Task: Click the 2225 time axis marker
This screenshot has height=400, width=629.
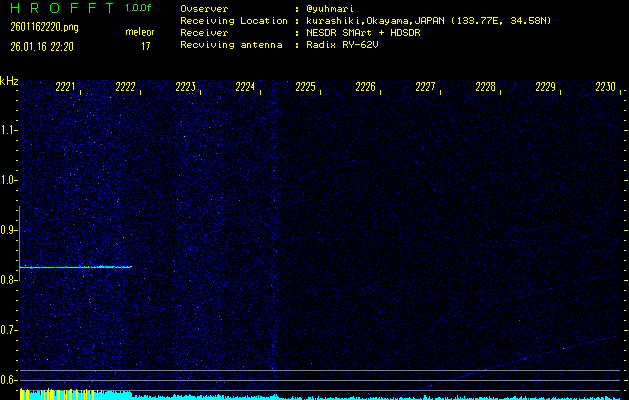Action: coord(305,87)
